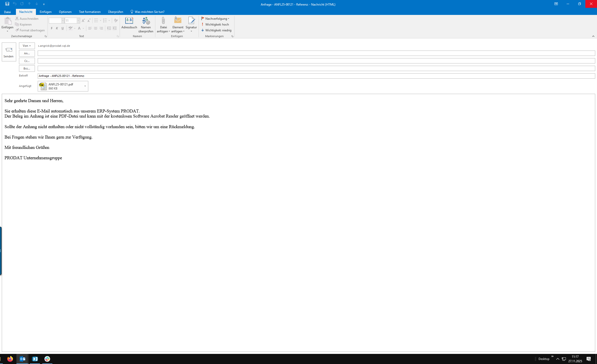Open the font color picker arrow

83,29
